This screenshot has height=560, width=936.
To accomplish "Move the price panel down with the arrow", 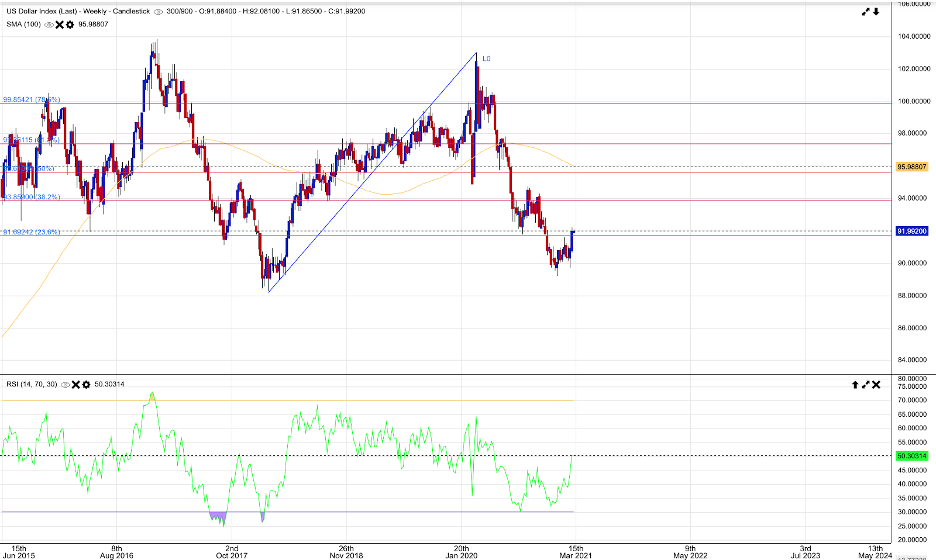I will click(x=876, y=12).
